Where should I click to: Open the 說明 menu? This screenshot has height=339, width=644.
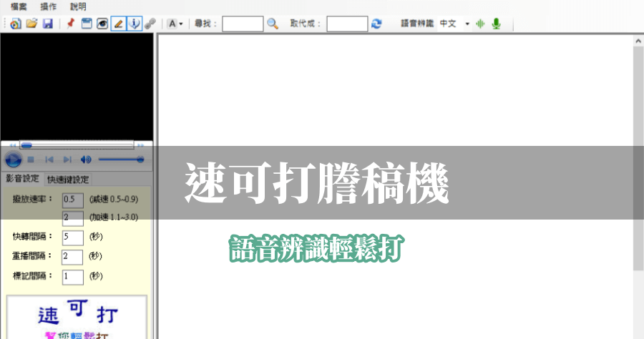(78, 6)
